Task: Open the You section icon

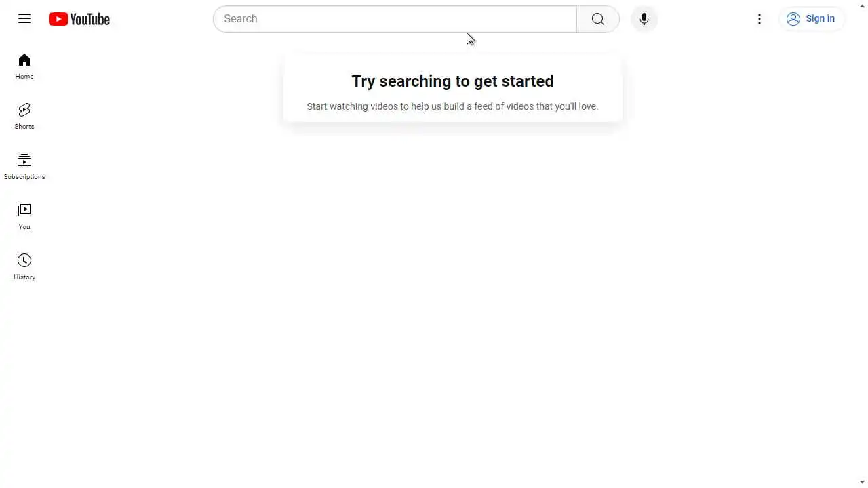Action: coord(24,210)
